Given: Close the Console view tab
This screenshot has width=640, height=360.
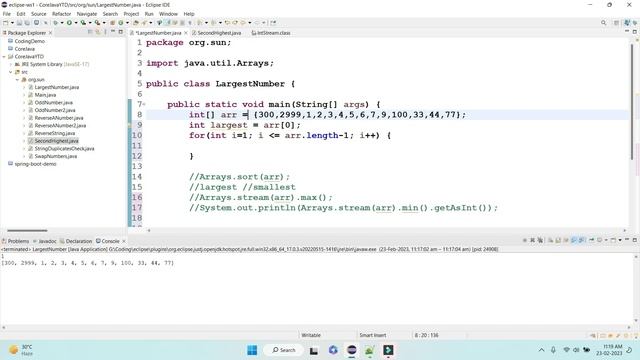Looking at the screenshot, I should pos(124,241).
